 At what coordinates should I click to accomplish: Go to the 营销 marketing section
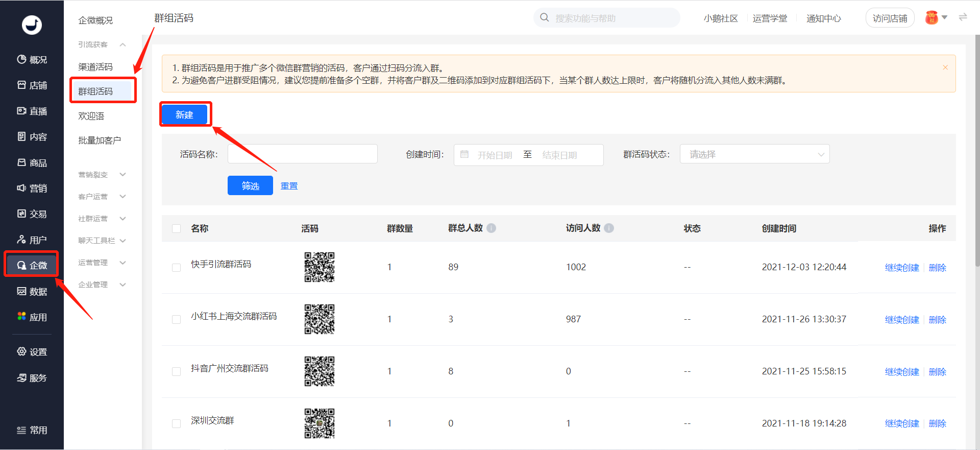(32, 188)
